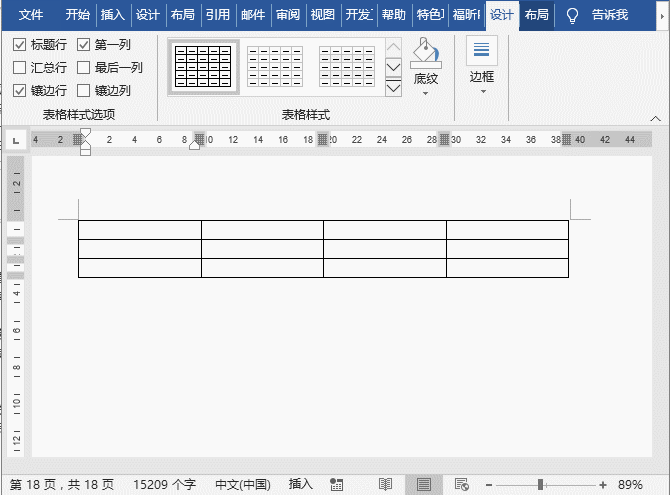Open the 文件 tab
Image resolution: width=670 pixels, height=495 pixels.
point(31,15)
